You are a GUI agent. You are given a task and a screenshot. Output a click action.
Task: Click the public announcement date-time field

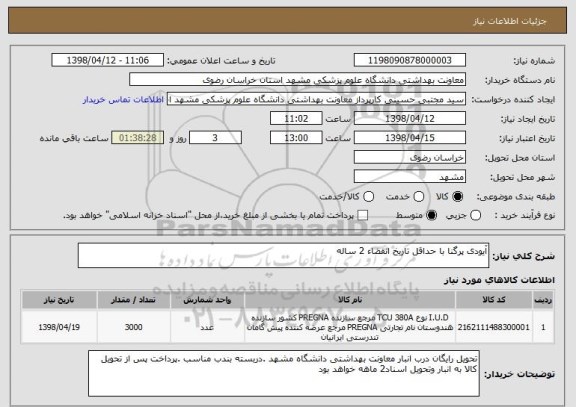(x=108, y=60)
